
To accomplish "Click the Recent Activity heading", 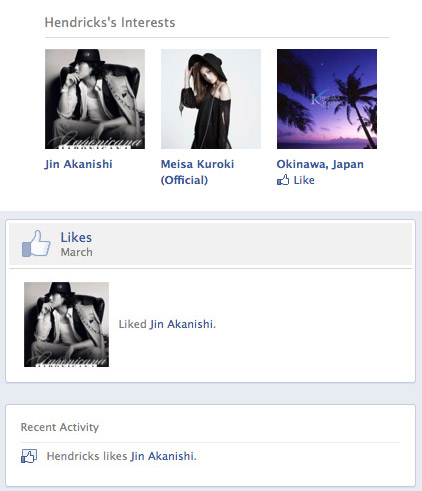I will click(x=60, y=427).
